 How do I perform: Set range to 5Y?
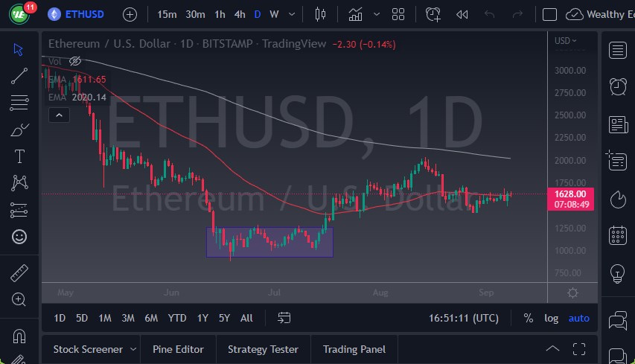click(224, 319)
